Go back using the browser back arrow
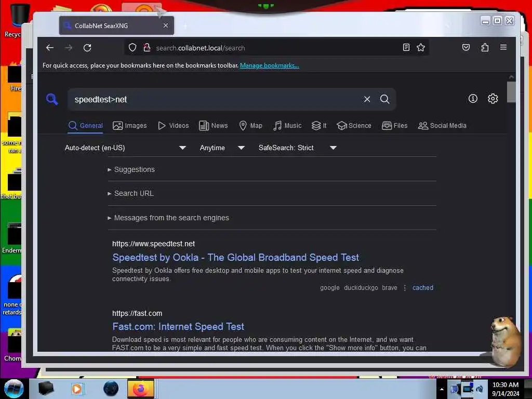The width and height of the screenshot is (532, 399). [x=50, y=48]
